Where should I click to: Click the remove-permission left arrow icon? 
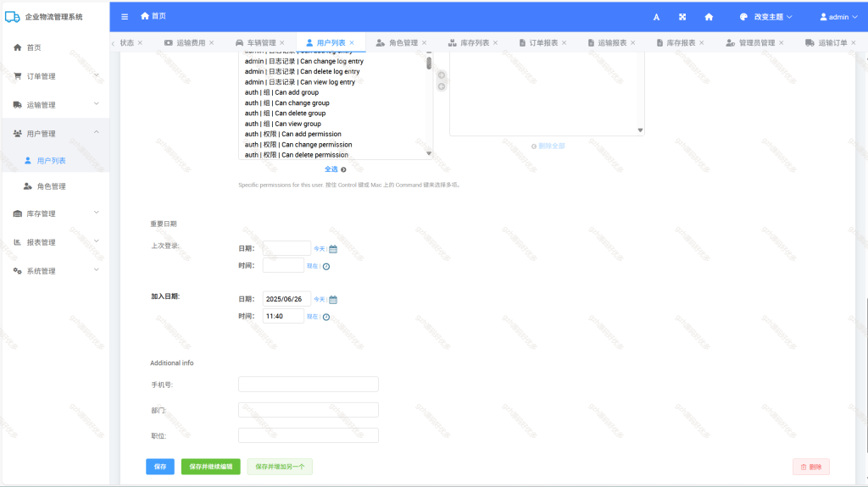pos(441,86)
